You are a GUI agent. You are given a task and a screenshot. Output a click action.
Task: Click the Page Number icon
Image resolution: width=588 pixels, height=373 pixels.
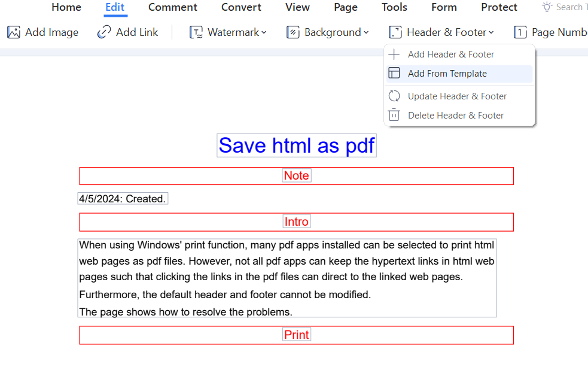coord(520,32)
